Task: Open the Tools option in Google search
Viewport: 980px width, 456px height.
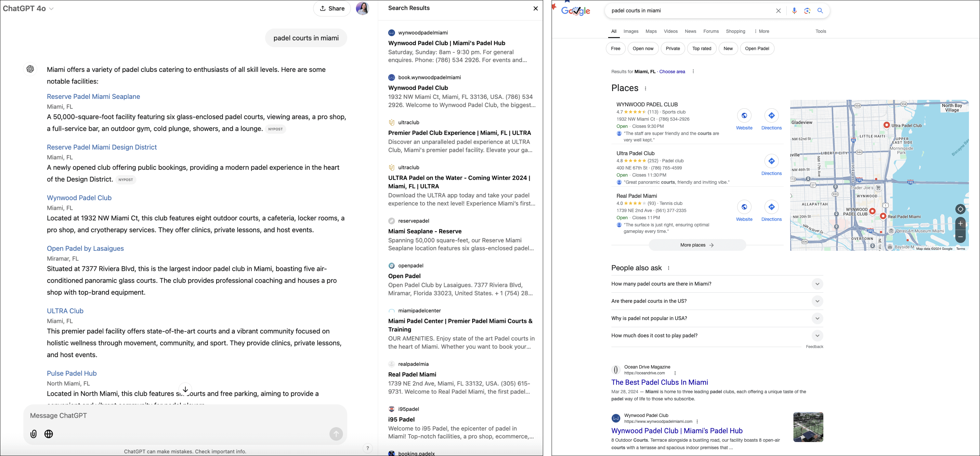Action: pos(821,31)
